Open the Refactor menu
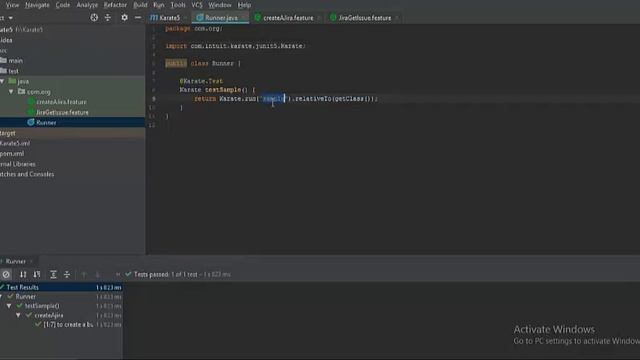 [115, 5]
